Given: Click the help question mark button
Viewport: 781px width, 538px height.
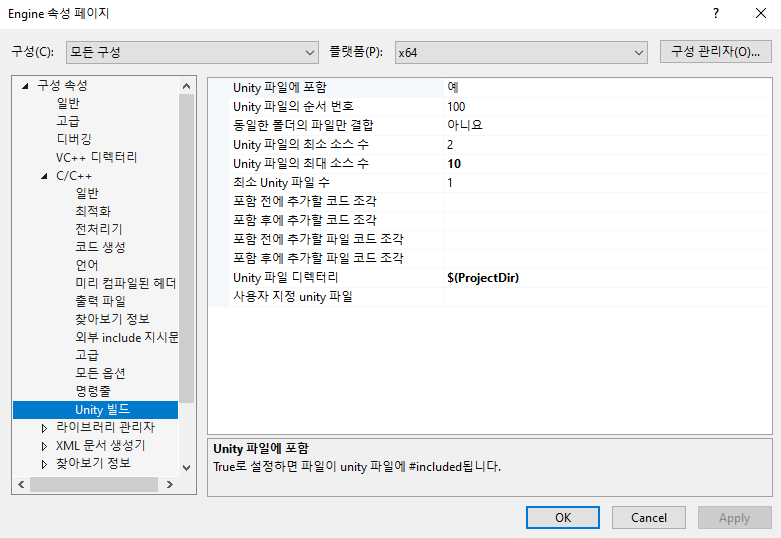Looking at the screenshot, I should tap(716, 13).
